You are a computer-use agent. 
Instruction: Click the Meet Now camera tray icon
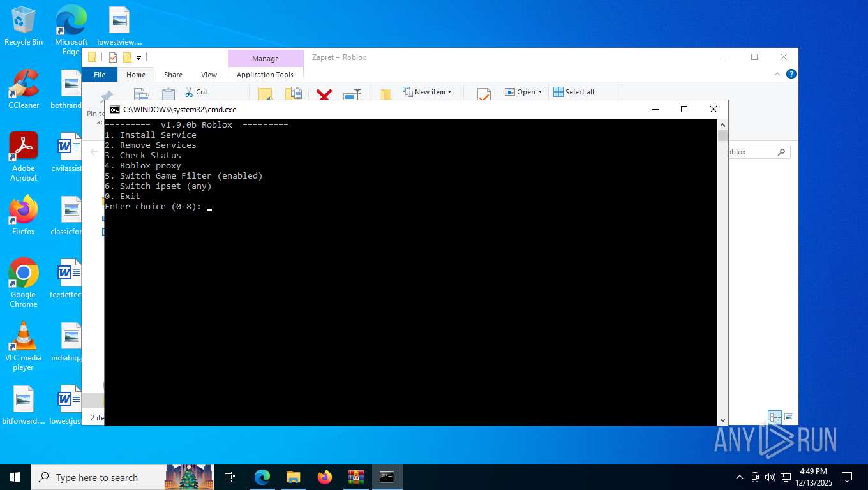click(755, 477)
